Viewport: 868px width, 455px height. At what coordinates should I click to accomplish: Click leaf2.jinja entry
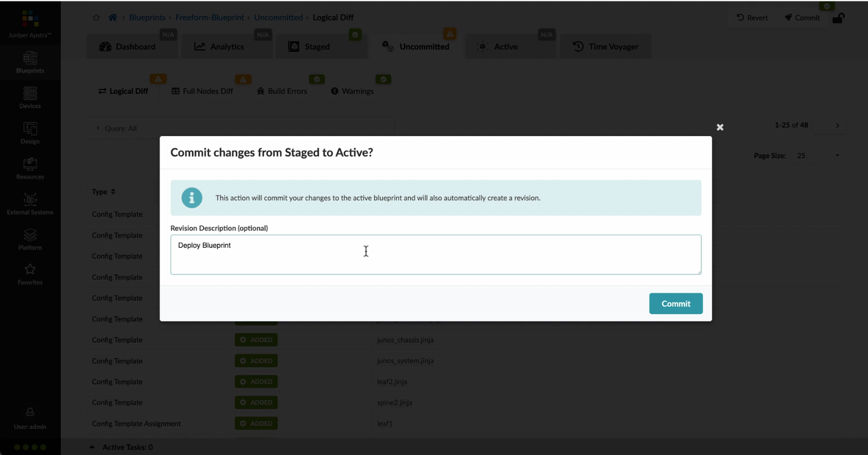pos(392,382)
